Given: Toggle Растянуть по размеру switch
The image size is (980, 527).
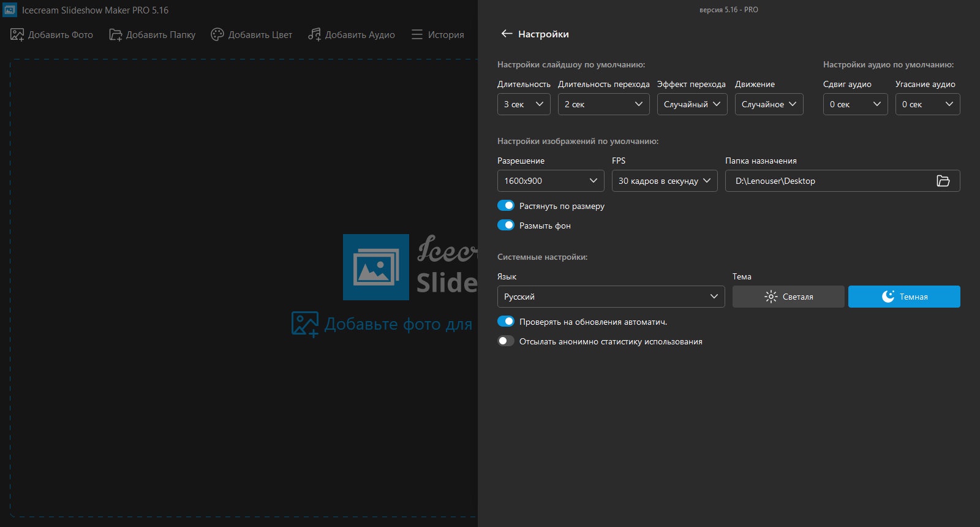Looking at the screenshot, I should (x=506, y=205).
